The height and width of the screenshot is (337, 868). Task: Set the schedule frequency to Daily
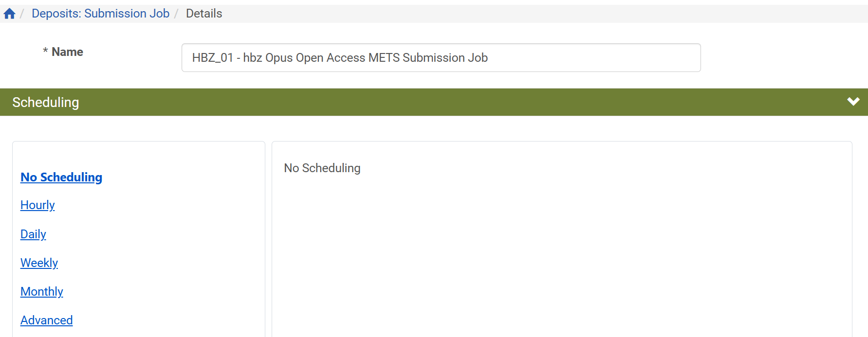33,234
